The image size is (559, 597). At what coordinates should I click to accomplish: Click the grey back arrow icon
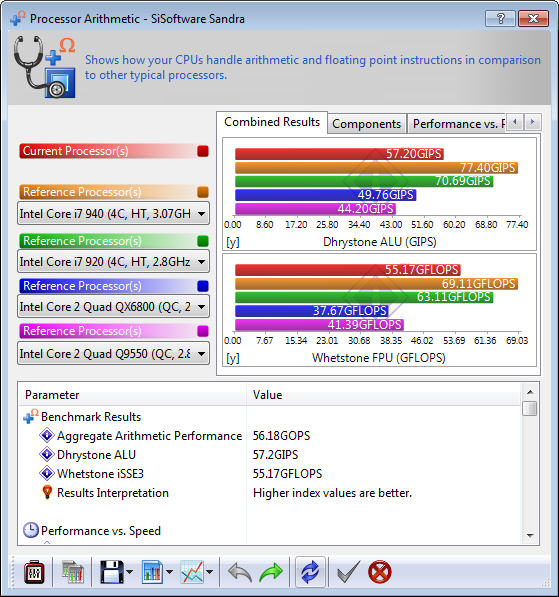point(240,572)
